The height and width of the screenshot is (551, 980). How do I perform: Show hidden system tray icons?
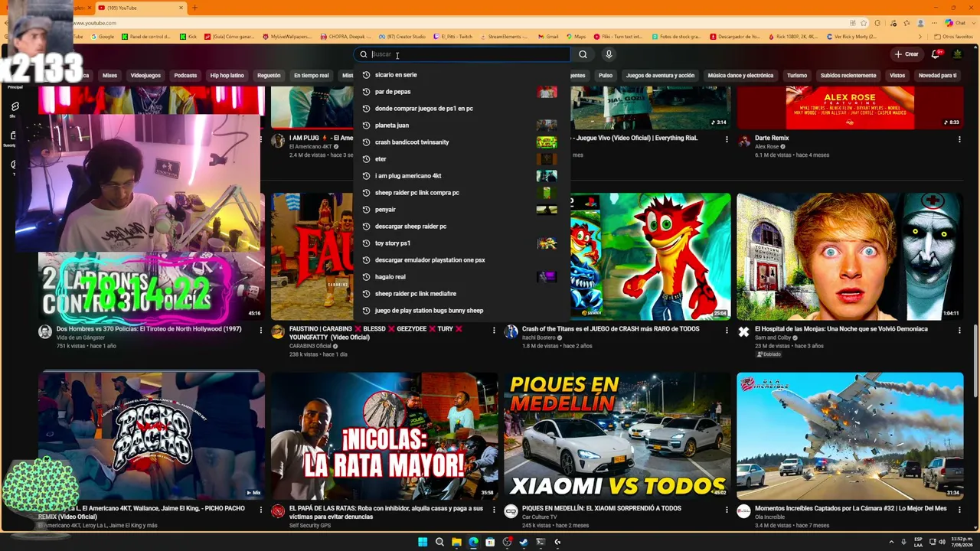pos(891,542)
